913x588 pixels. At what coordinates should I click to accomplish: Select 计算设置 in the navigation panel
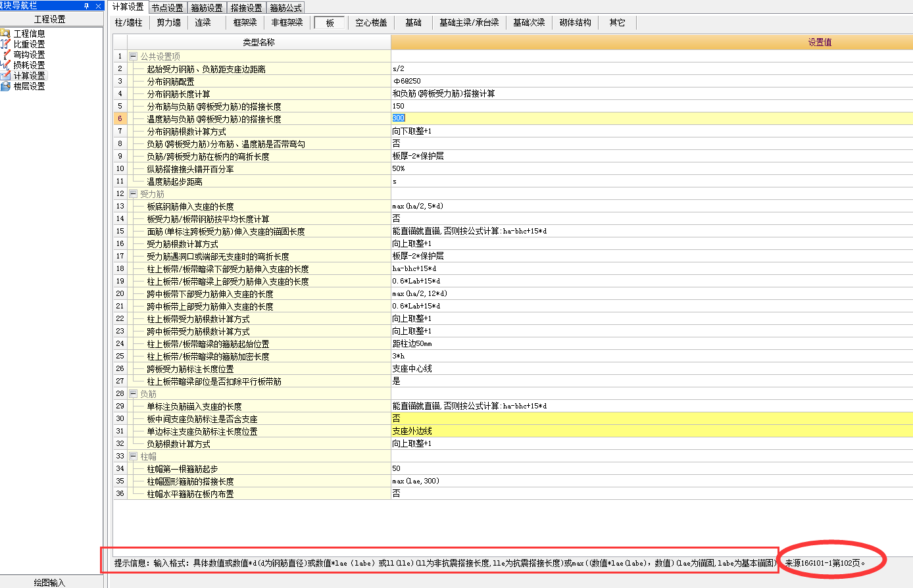(29, 76)
